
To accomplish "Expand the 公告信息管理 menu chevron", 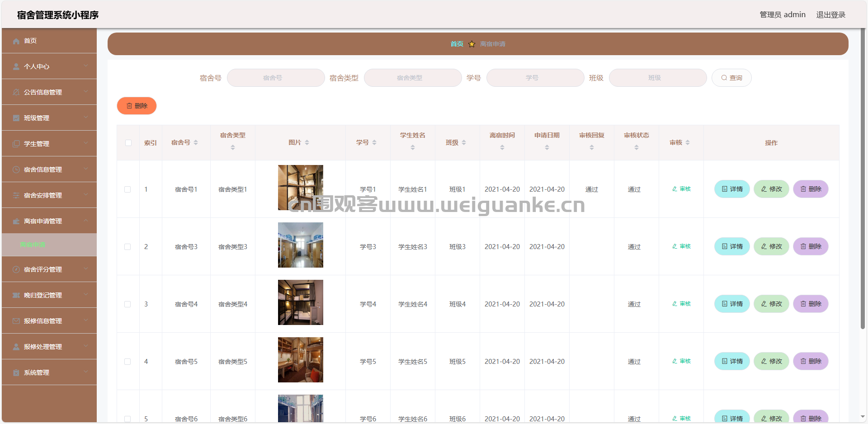I will tap(86, 92).
